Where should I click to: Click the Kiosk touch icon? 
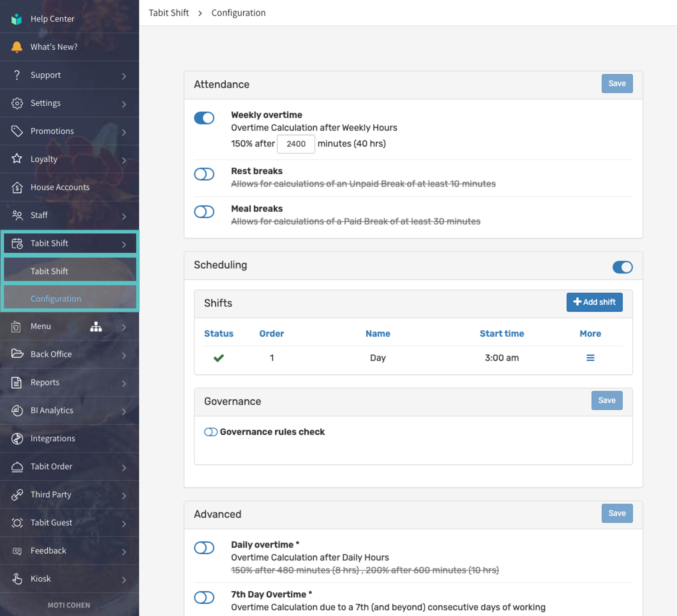(17, 579)
